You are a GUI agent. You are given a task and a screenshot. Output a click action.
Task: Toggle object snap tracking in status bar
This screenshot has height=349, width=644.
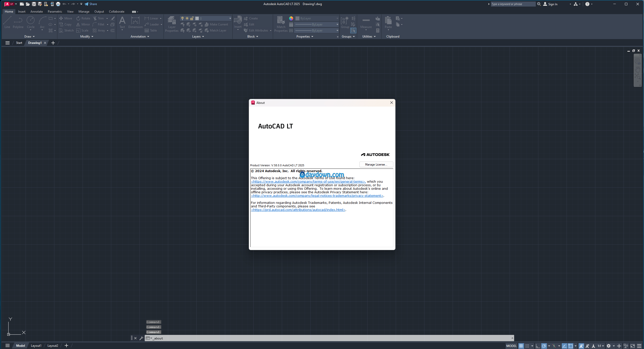[564, 346]
